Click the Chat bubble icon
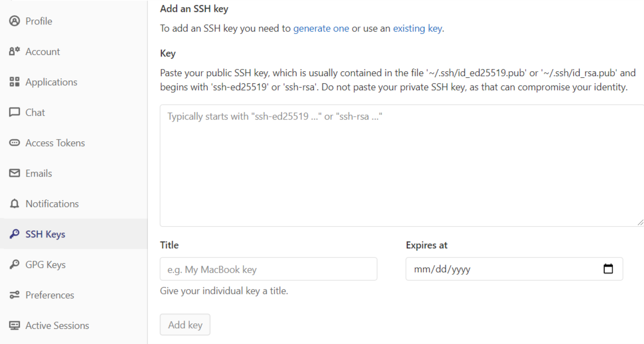 [15, 112]
